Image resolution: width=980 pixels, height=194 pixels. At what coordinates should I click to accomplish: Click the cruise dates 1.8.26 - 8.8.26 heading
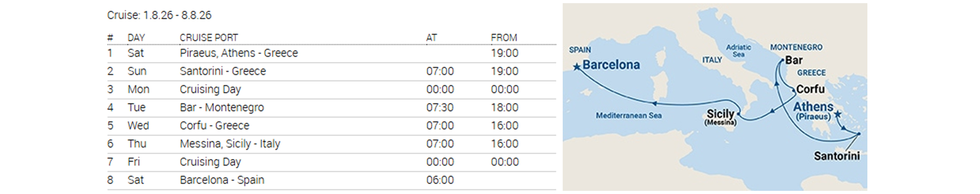coord(159,15)
